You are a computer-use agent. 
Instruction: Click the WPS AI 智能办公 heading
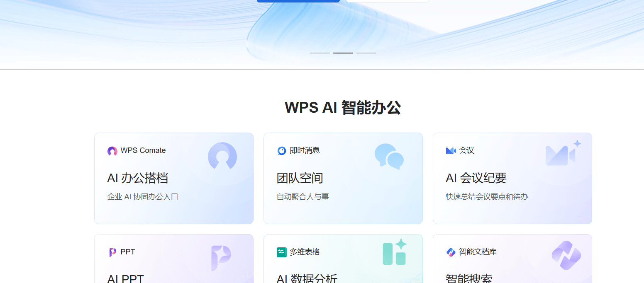343,108
